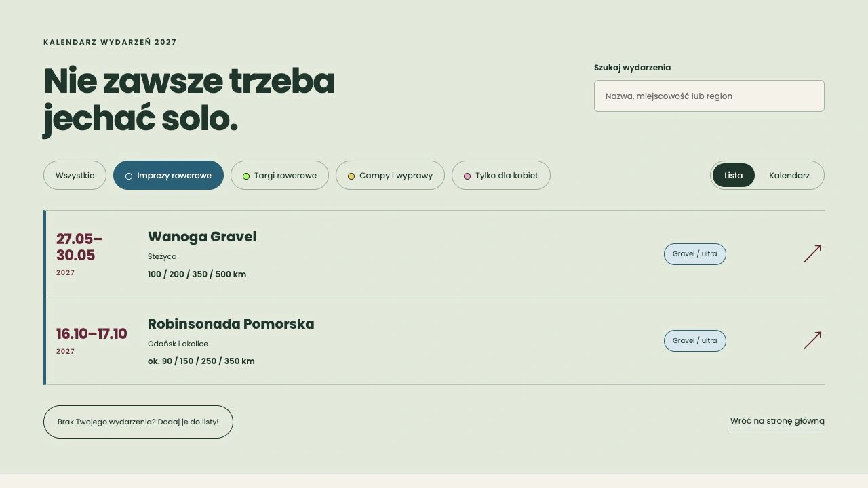The width and height of the screenshot is (868, 488).
Task: Click the 27.05–30.05 date
Action: tap(79, 247)
